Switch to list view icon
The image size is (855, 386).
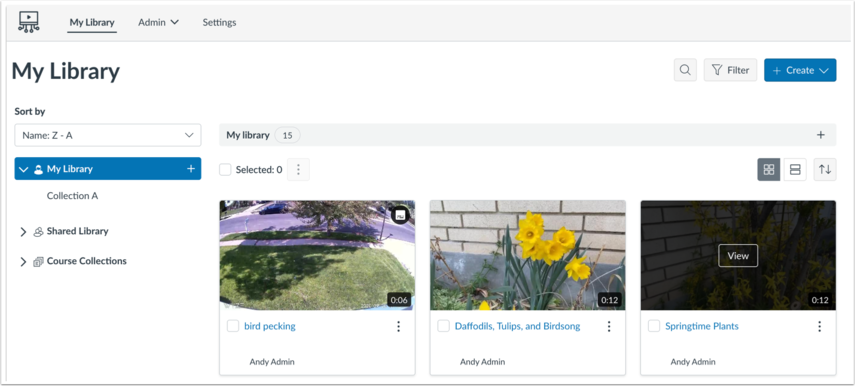(795, 170)
